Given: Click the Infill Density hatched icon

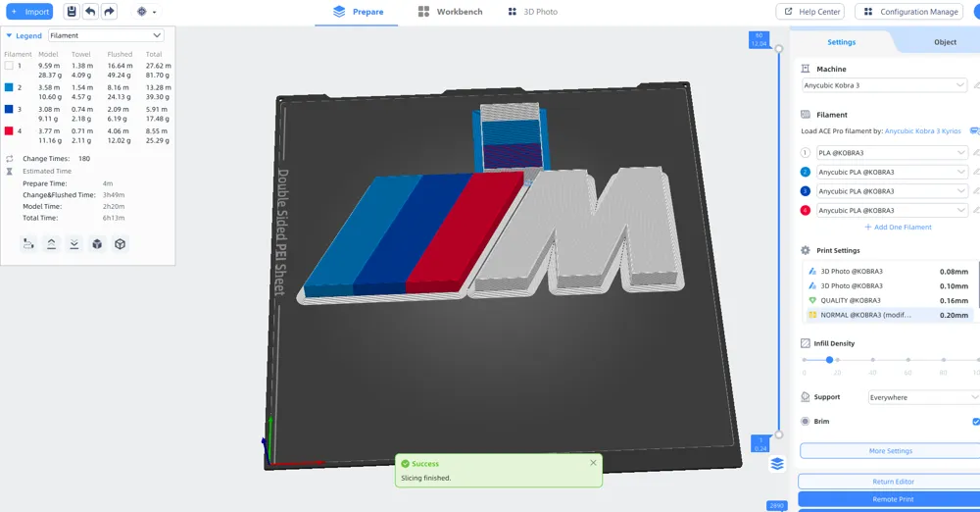Looking at the screenshot, I should click(x=805, y=343).
